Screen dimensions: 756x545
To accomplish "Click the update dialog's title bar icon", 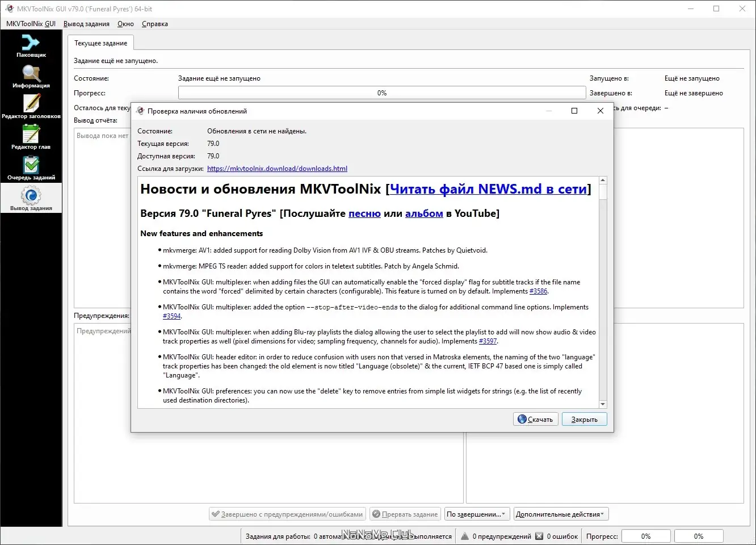I will click(x=140, y=111).
